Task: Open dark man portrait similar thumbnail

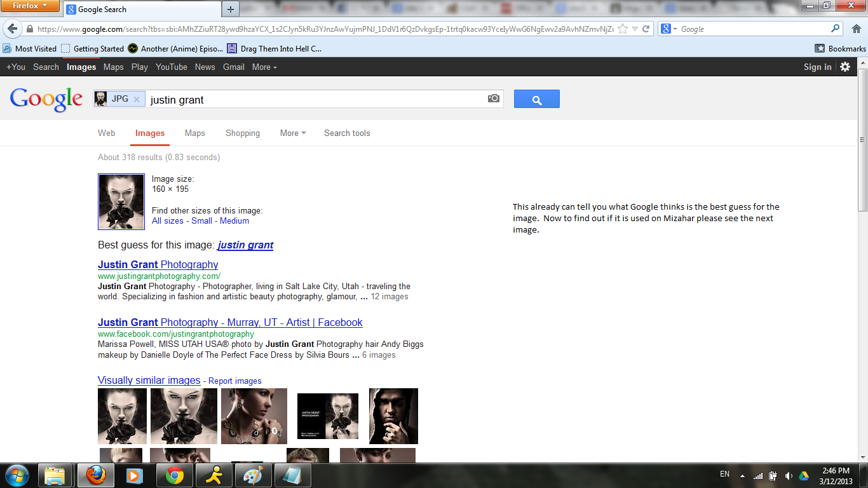Action: pyautogui.click(x=393, y=416)
